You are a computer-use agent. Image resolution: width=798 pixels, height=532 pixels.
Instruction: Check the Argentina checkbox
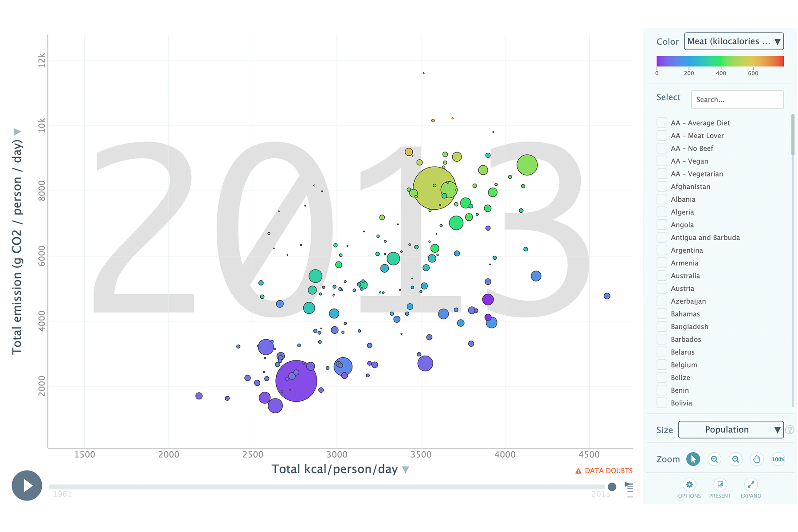pos(662,250)
